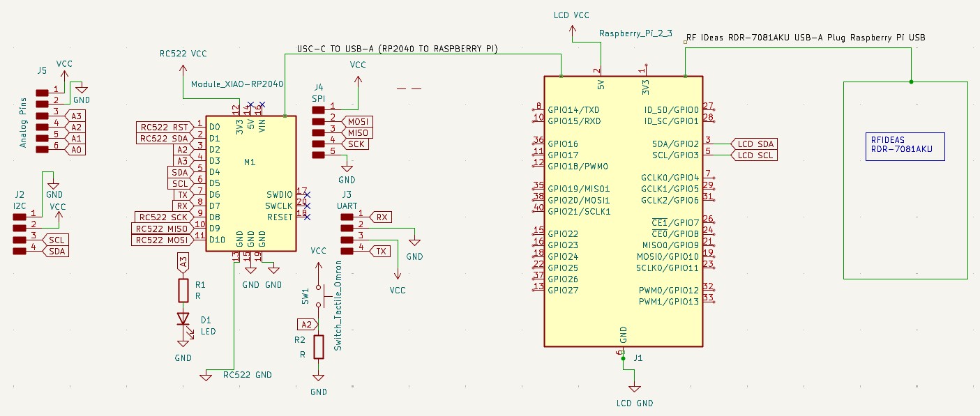The width and height of the screenshot is (980, 416).
Task: Select the R2 resistor body
Action: pyautogui.click(x=319, y=346)
